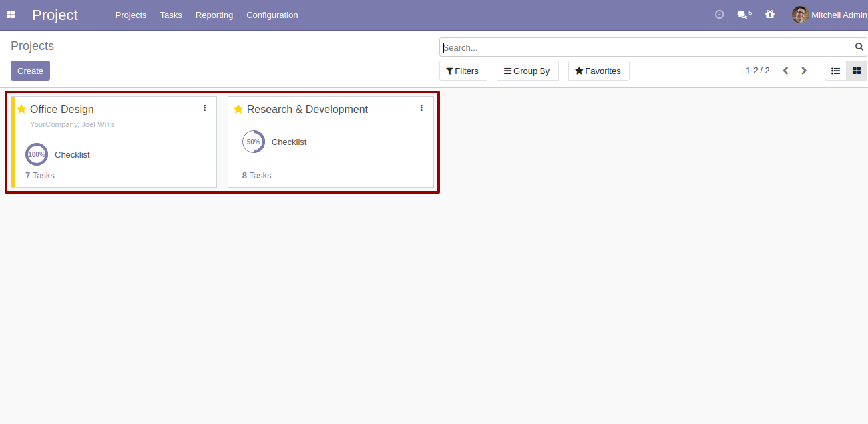Click the Projects breadcrumb heading
Image resolution: width=868 pixels, height=424 pixels.
tap(32, 46)
